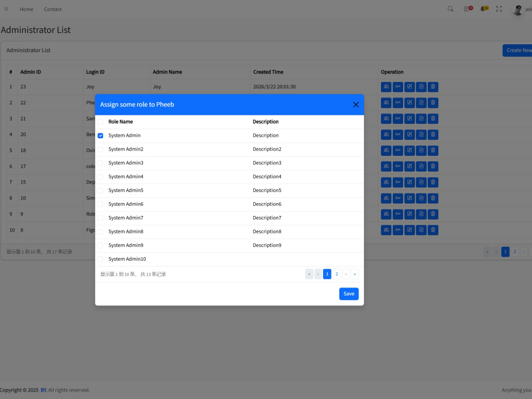The width and height of the screenshot is (532, 399).
Task: Select page 1 of Administrator List
Action: coord(505,252)
